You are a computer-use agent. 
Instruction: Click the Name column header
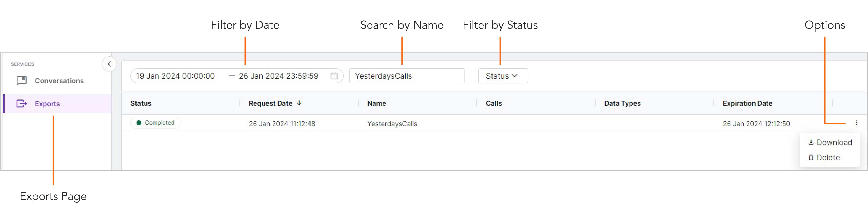(x=376, y=103)
